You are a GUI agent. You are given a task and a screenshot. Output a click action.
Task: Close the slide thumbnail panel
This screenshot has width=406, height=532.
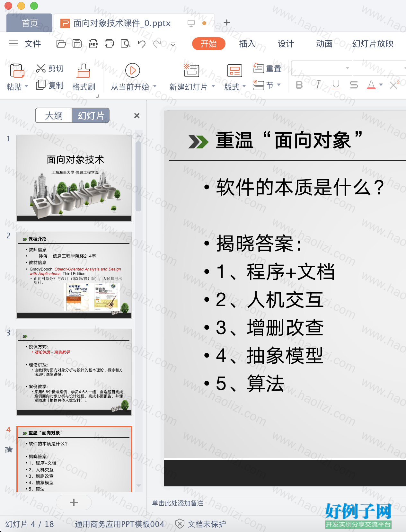137,116
